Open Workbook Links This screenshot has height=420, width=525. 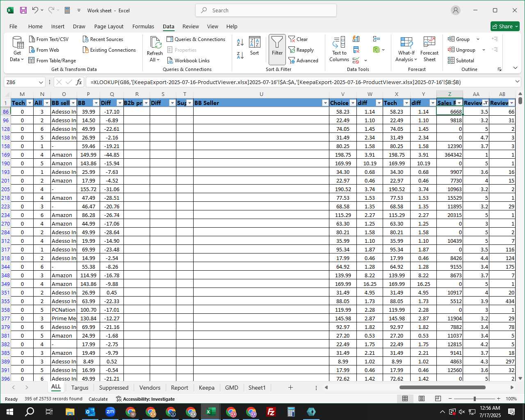tap(188, 61)
